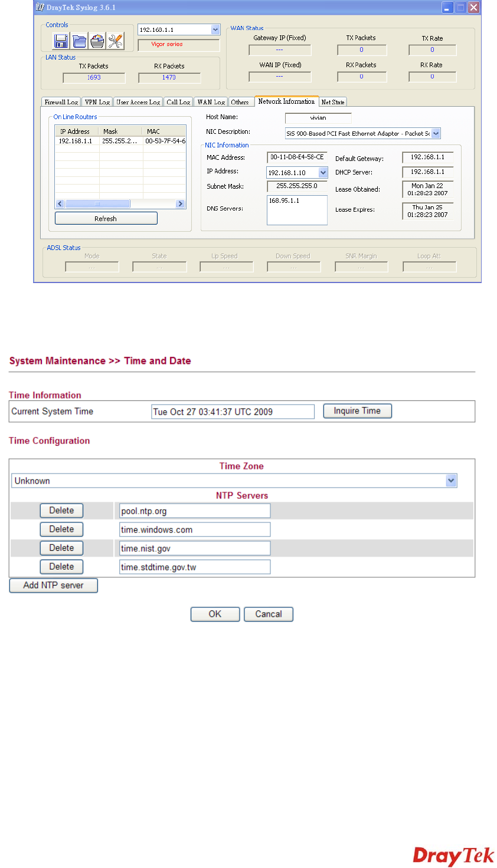
Task: Click the floppy disk save icon
Action: 61,41
